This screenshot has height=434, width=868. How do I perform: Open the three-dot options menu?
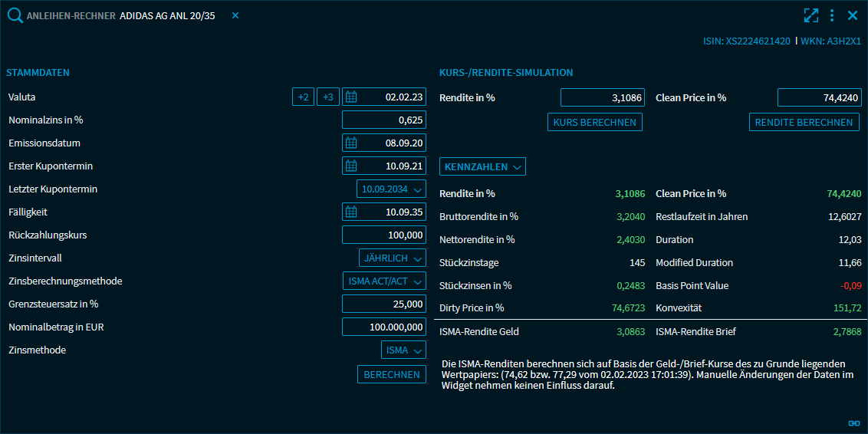point(832,15)
